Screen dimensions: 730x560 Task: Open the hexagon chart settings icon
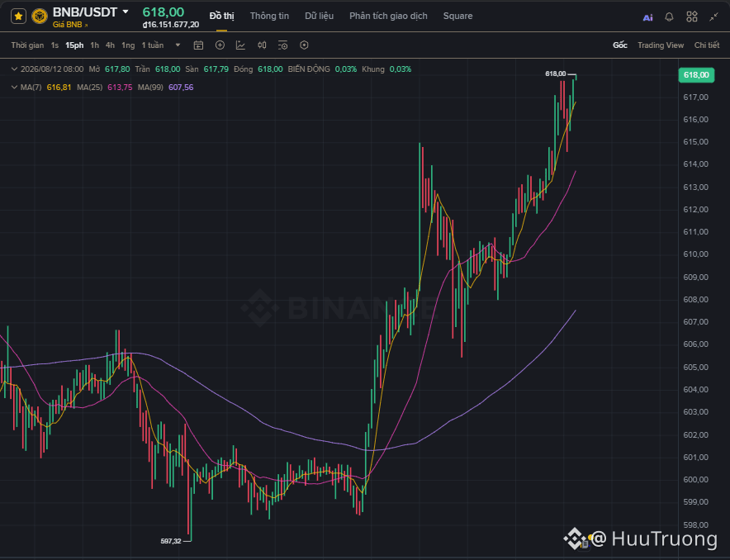(x=304, y=45)
